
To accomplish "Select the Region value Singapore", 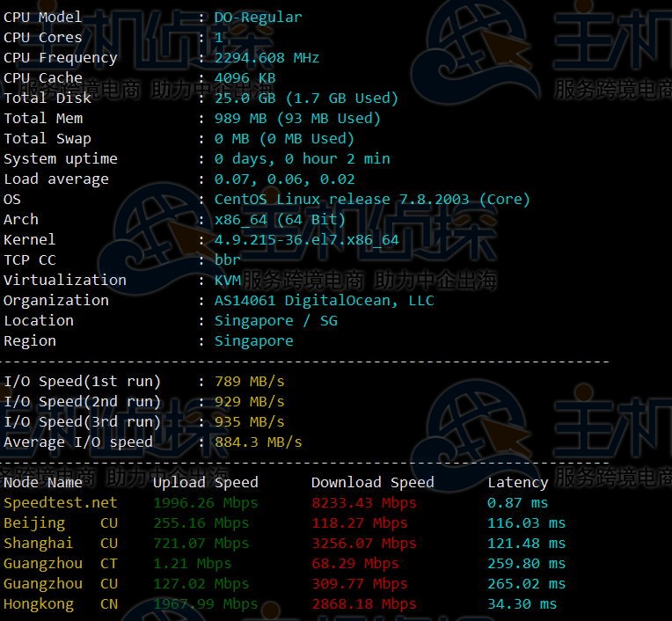I will pos(253,341).
